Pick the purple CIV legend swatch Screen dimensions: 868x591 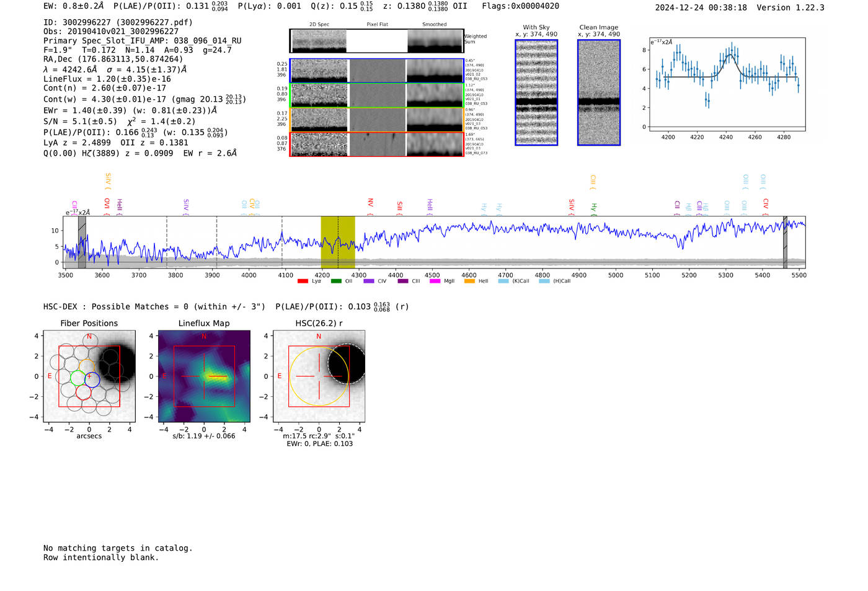[369, 282]
